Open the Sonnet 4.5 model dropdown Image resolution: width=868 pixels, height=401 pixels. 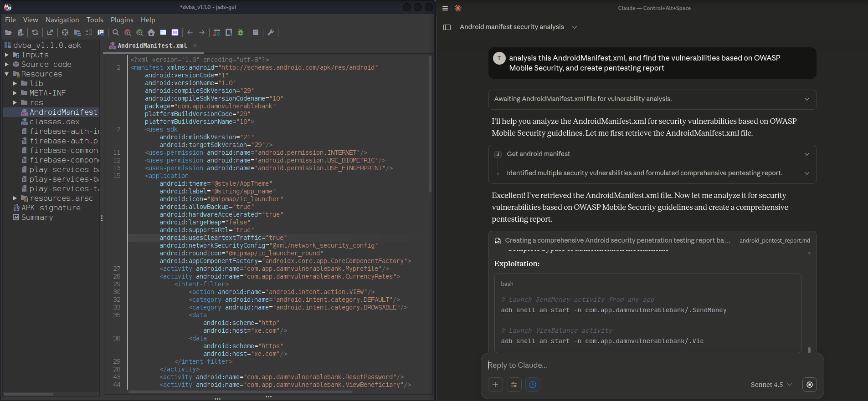click(x=771, y=385)
